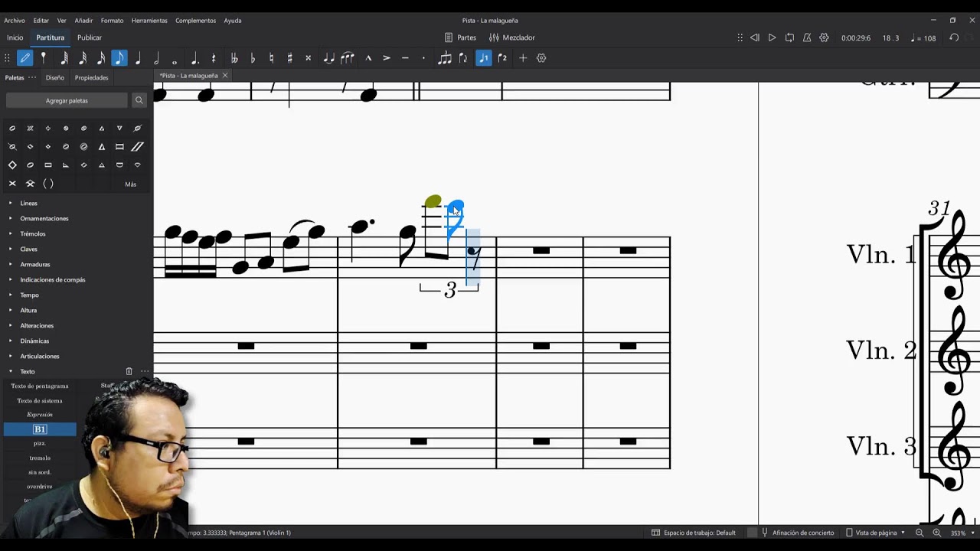Open the Formato menu
980x551 pixels.
coord(112,21)
